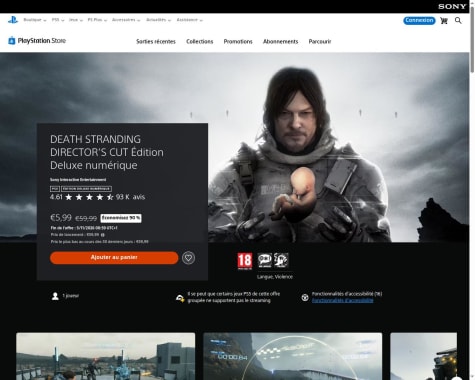Image resolution: width=475 pixels, height=380 pixels.
Task: Click the Édition Deluxe numérique tag
Action: [x=86, y=189]
